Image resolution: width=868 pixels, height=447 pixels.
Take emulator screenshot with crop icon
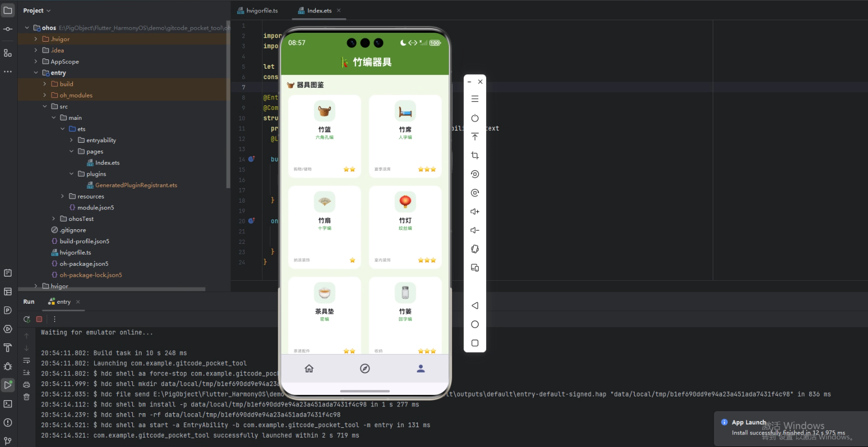coord(475,155)
